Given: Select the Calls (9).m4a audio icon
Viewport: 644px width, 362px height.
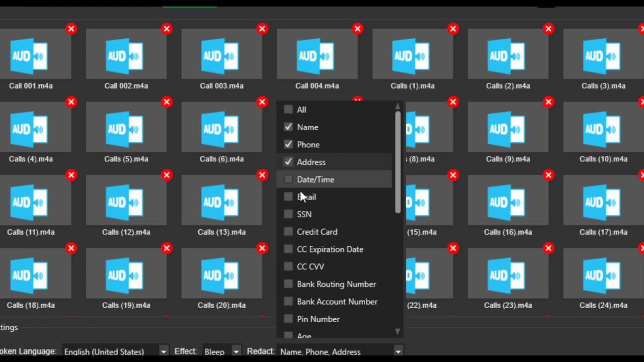Looking at the screenshot, I should coord(508,129).
